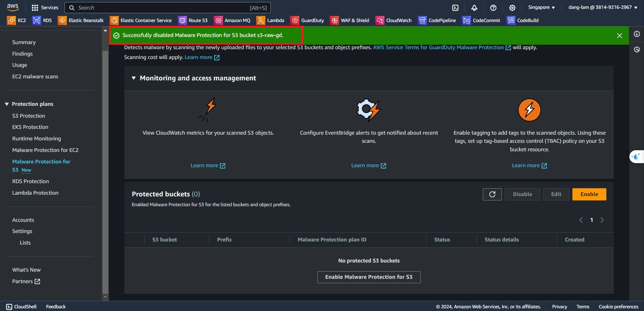Click Enable Malware Protection for S3 button

[369, 277]
